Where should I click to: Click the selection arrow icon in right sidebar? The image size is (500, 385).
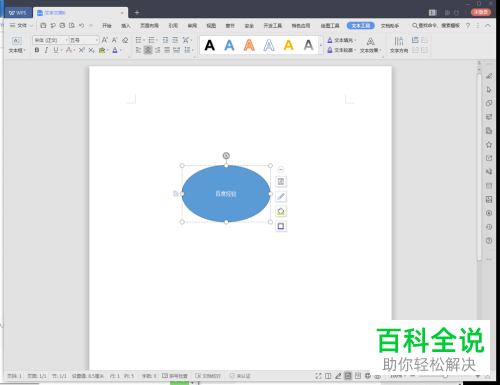click(x=489, y=90)
